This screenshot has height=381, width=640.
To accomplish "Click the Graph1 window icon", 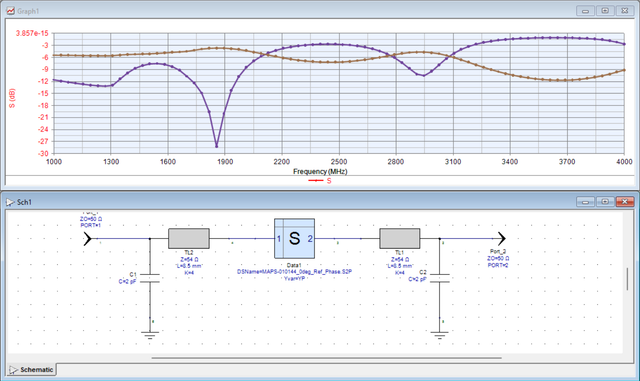I will [11, 11].
